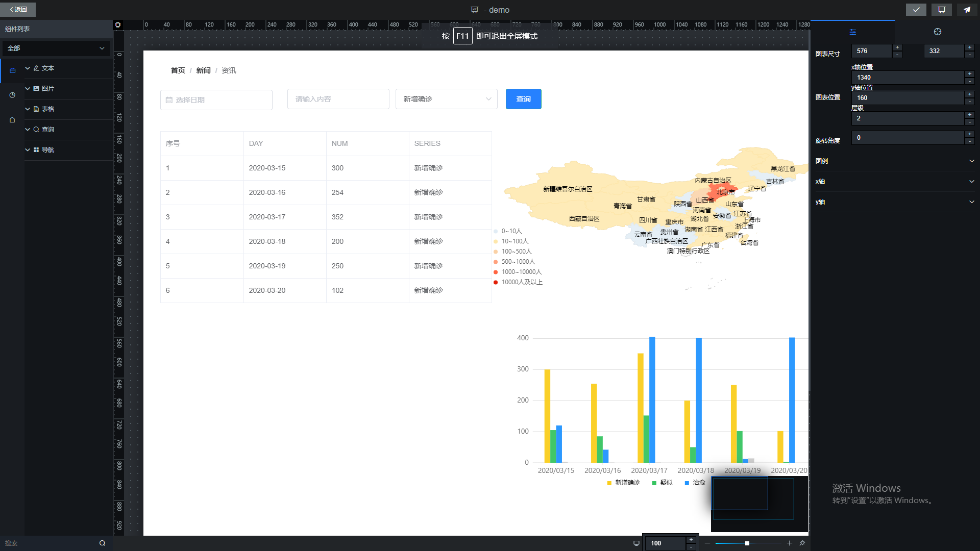The width and height of the screenshot is (980, 551).
Task: Click the home icon in left sidebar
Action: [12, 120]
